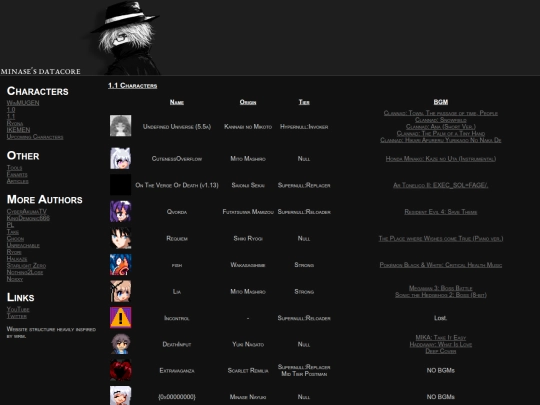Click the Tier column header
The height and width of the screenshot is (405, 540).
pyautogui.click(x=304, y=102)
